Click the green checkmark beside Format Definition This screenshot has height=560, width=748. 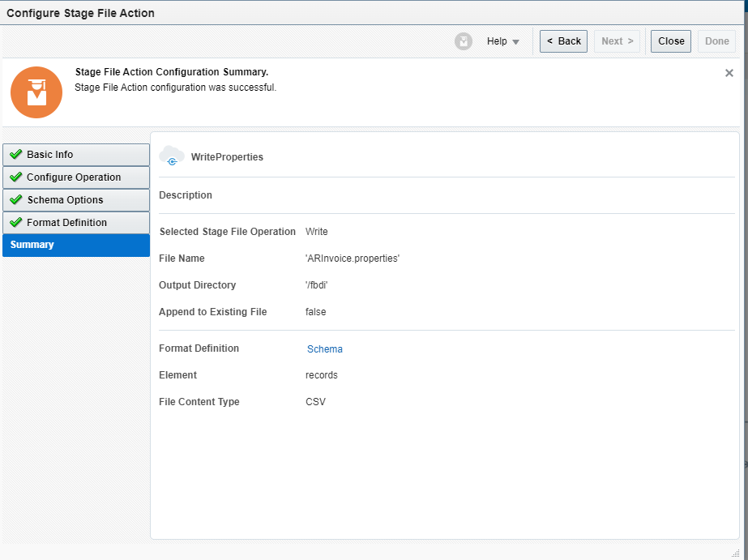(x=16, y=222)
